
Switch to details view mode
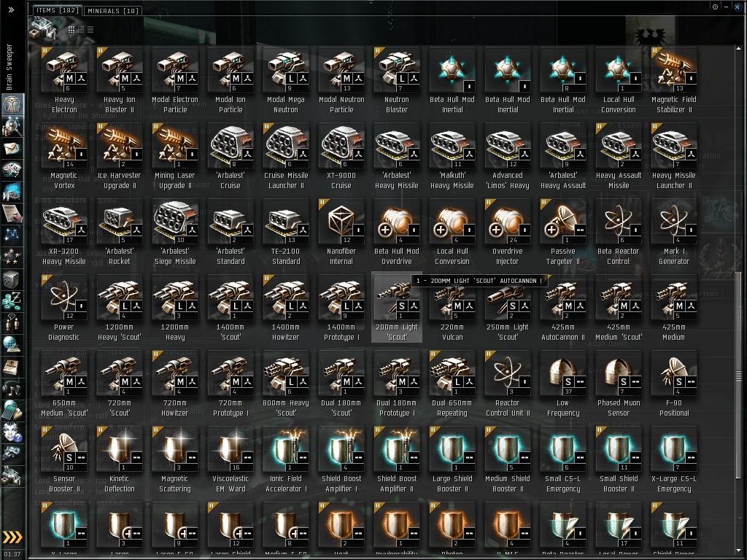coord(81,29)
